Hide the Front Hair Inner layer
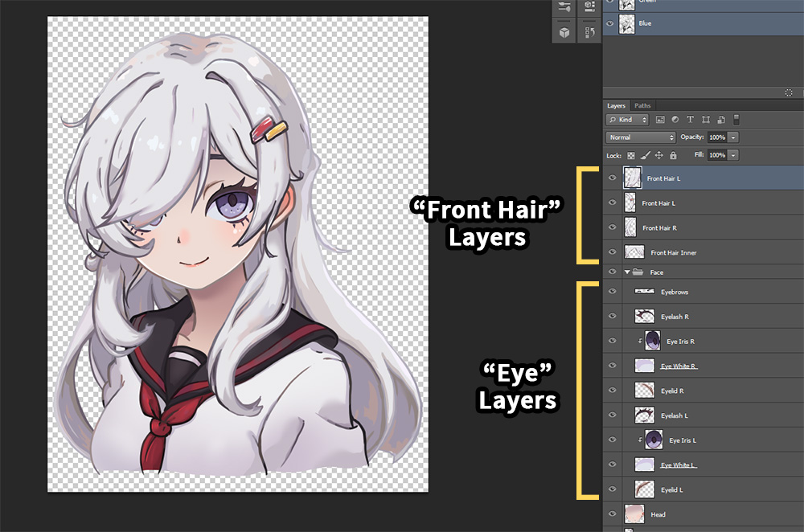Image resolution: width=804 pixels, height=532 pixels. (612, 252)
